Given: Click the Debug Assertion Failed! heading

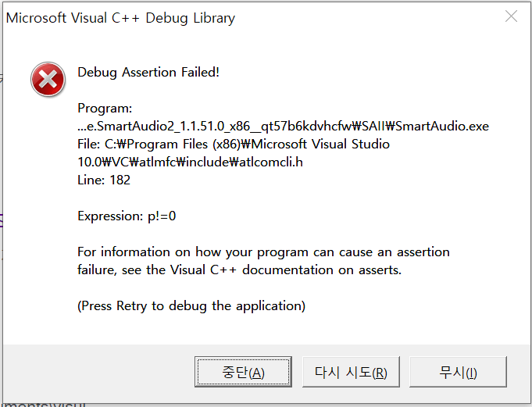Looking at the screenshot, I should [x=148, y=72].
